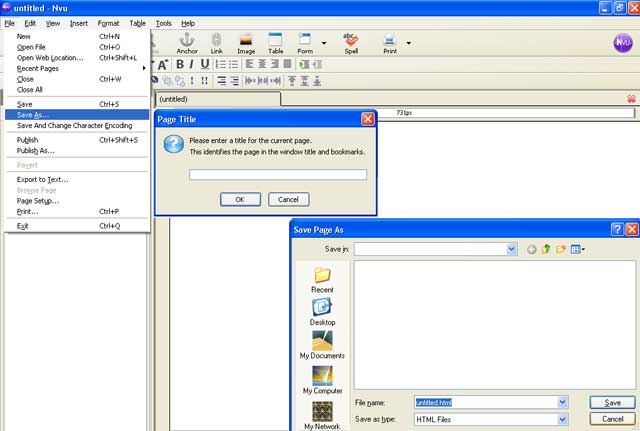This screenshot has height=431, width=640.
Task: Indent text with green arrow icon
Action: (304, 64)
